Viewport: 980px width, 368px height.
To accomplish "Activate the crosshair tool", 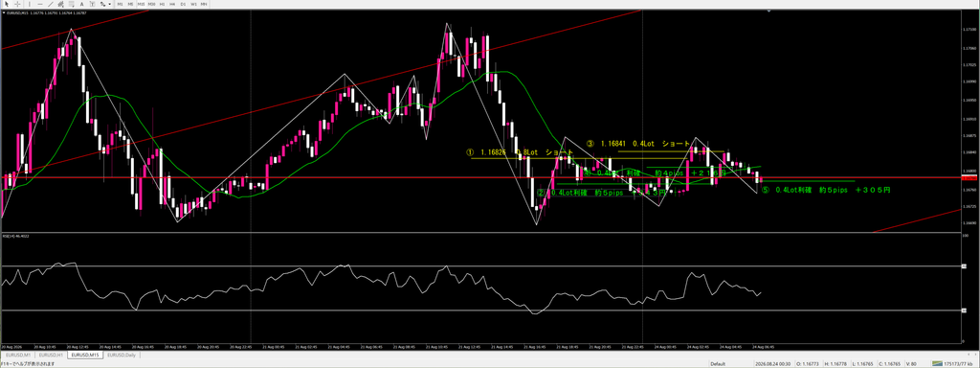I will tap(17, 4).
